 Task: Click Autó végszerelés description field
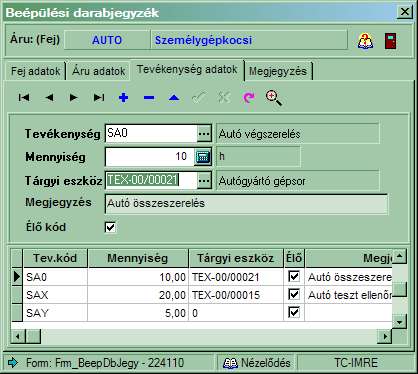(x=298, y=134)
